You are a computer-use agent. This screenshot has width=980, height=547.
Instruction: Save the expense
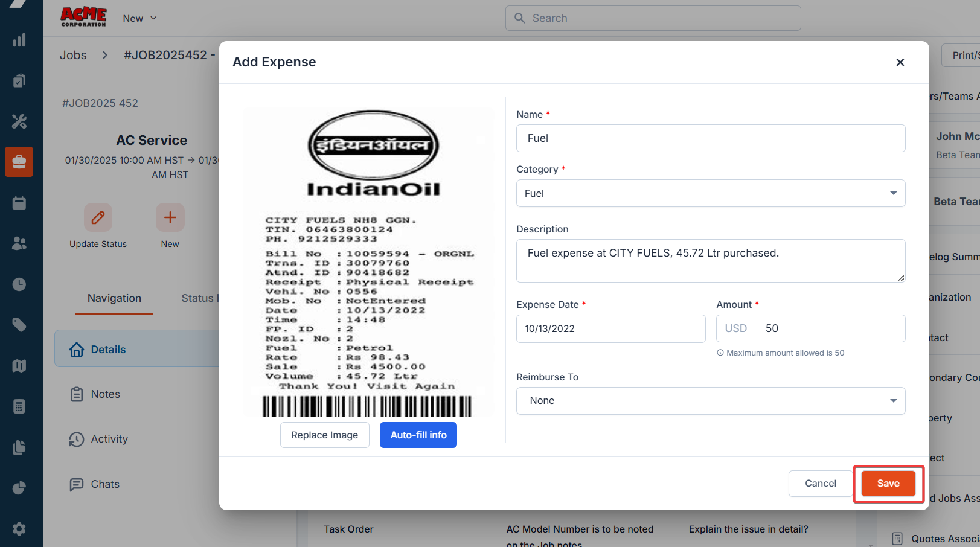pos(888,484)
